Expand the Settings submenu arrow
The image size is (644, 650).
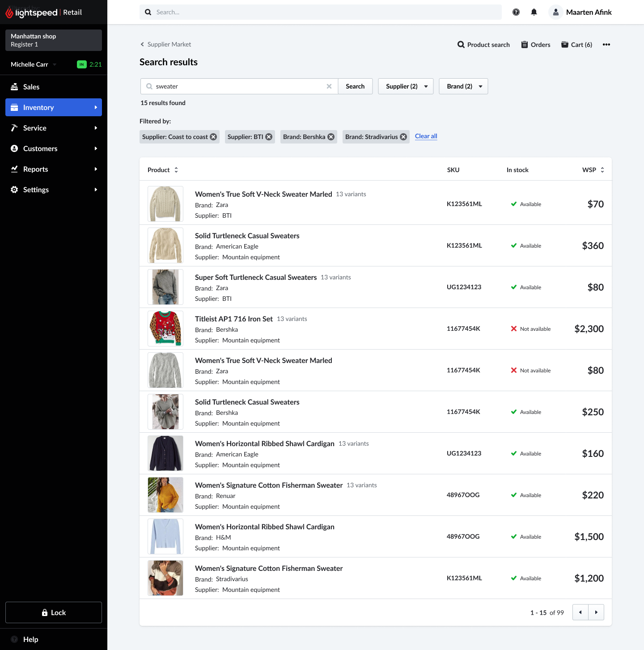[x=96, y=190]
